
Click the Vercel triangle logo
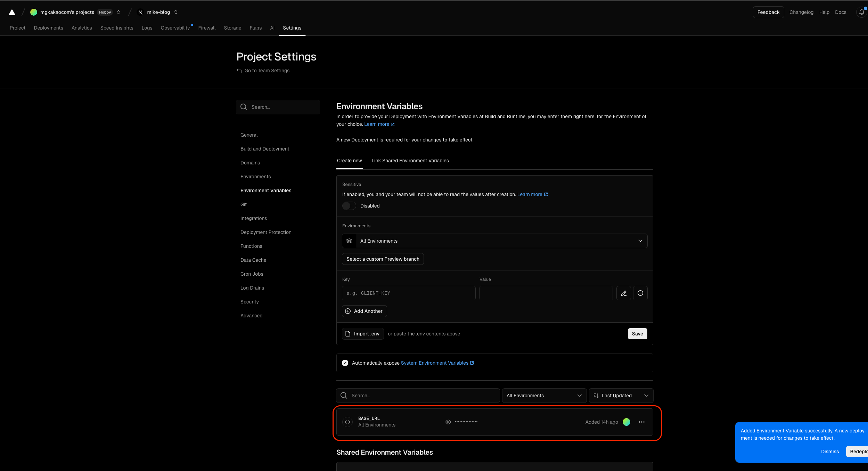[x=12, y=12]
